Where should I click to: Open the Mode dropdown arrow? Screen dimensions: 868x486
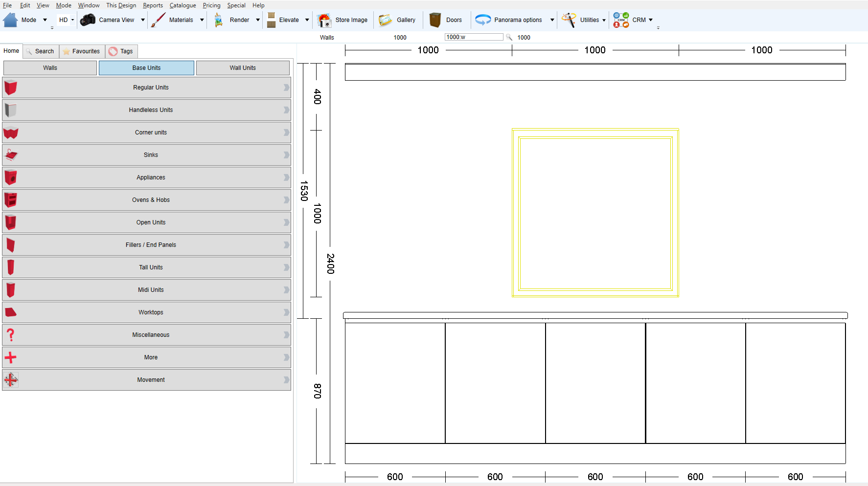coord(45,20)
